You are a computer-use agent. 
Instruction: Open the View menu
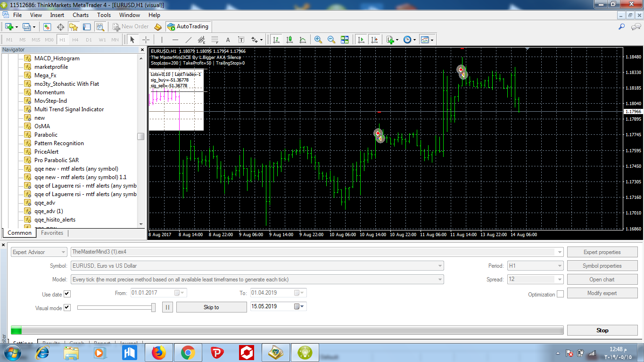coord(36,15)
